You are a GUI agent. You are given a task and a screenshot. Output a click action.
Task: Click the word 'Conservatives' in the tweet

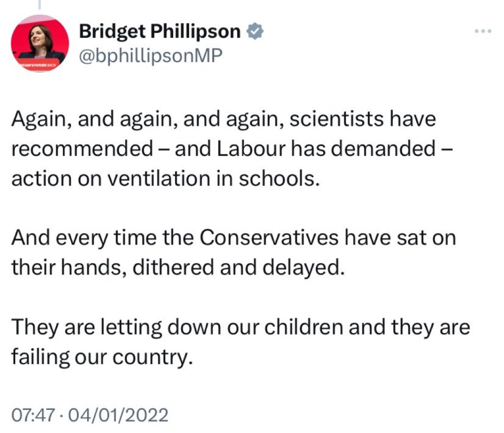click(x=269, y=238)
